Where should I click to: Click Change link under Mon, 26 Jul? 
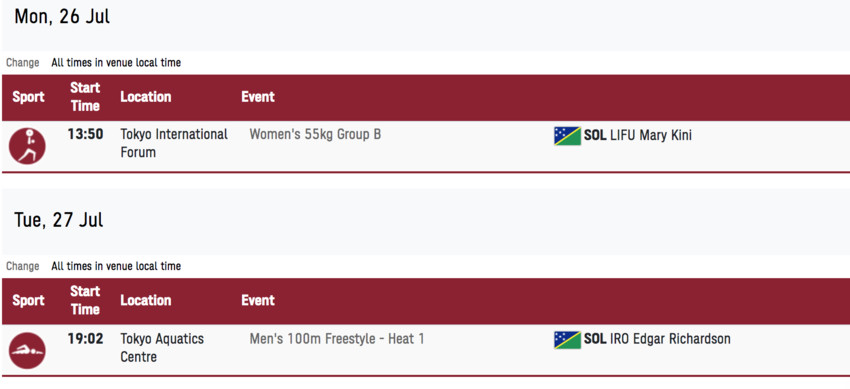23,63
